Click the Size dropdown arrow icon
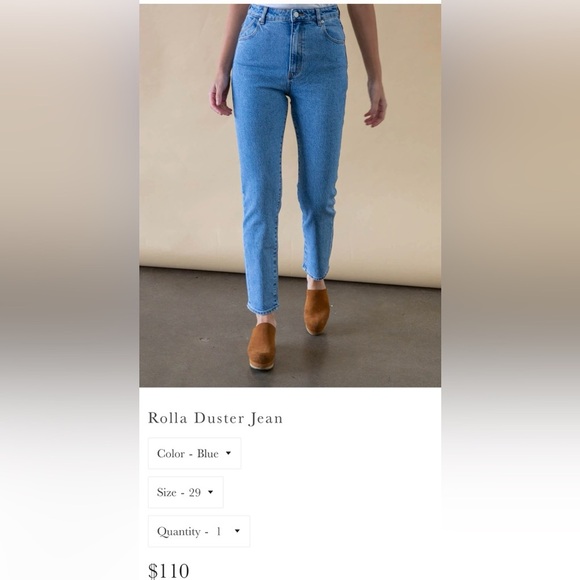This screenshot has width=580, height=580. pos(210,492)
